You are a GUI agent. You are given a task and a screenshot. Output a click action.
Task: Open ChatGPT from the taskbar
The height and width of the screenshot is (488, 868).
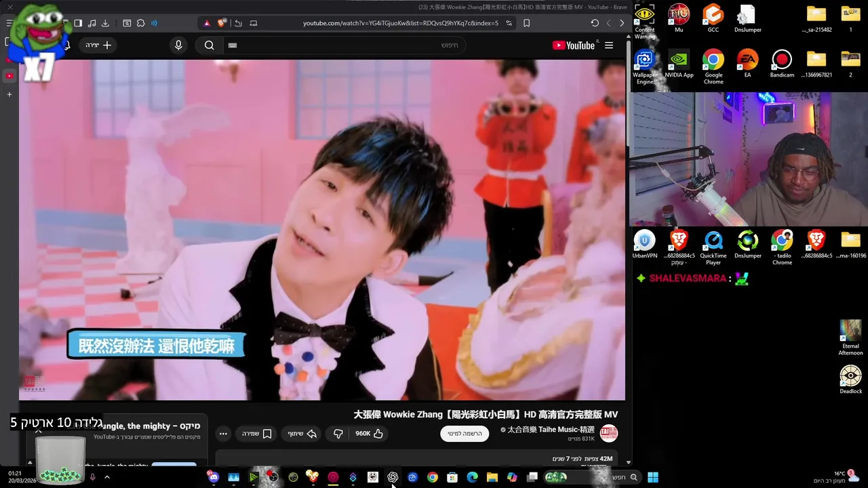393,477
